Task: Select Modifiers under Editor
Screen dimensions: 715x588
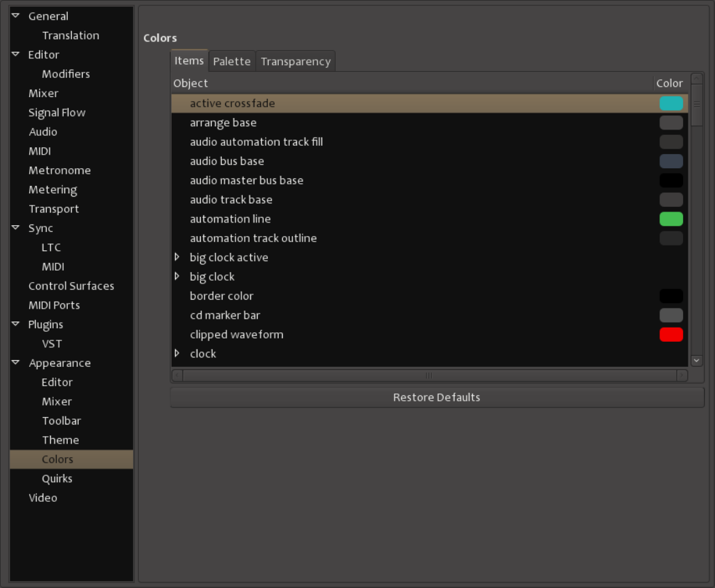Action: click(x=66, y=74)
